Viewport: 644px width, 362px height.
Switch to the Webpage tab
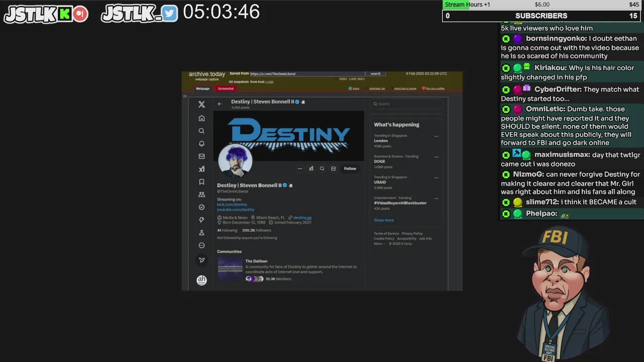[203, 88]
